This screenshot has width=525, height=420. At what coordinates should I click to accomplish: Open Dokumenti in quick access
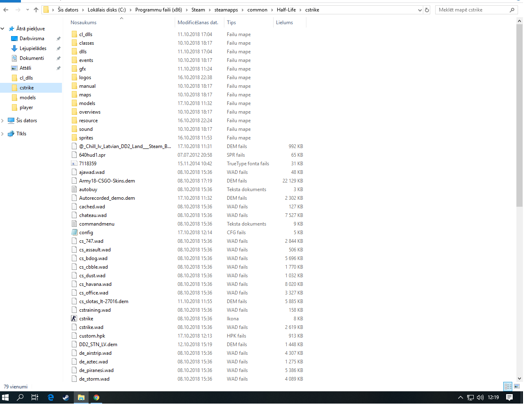pos(32,58)
